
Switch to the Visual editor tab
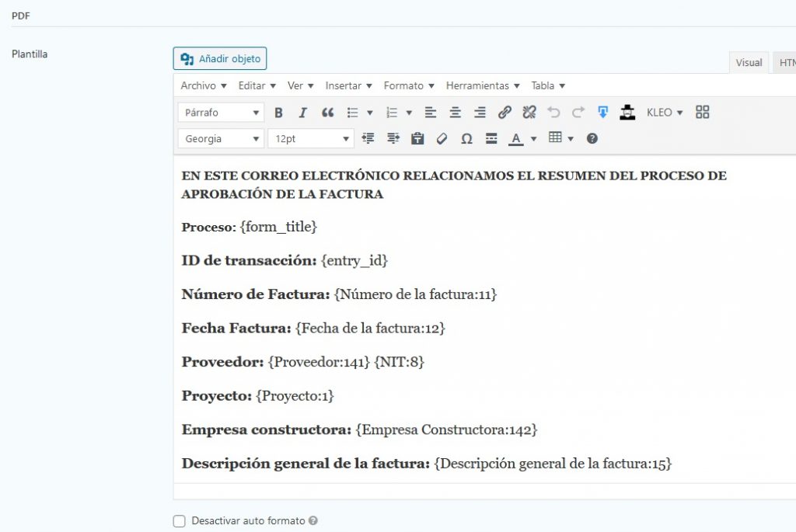pyautogui.click(x=749, y=63)
